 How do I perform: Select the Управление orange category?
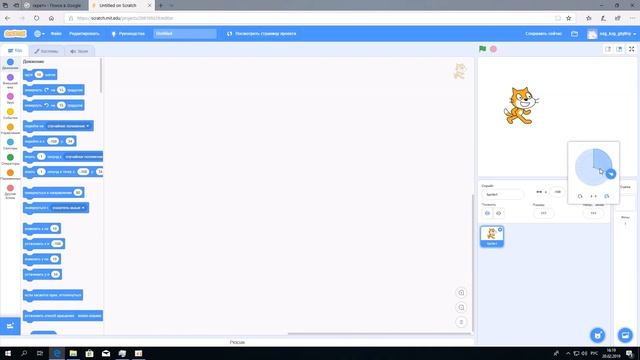(10, 129)
